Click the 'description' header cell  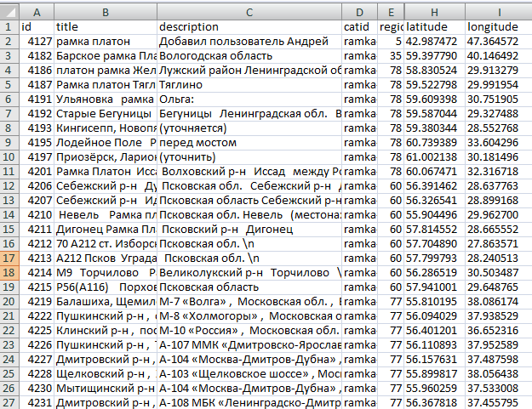249,26
